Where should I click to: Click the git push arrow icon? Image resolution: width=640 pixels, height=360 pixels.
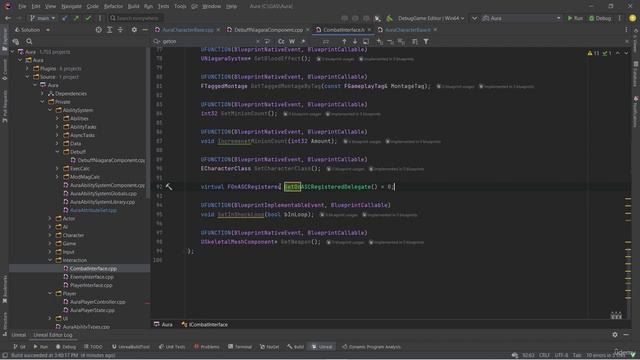click(76, 18)
